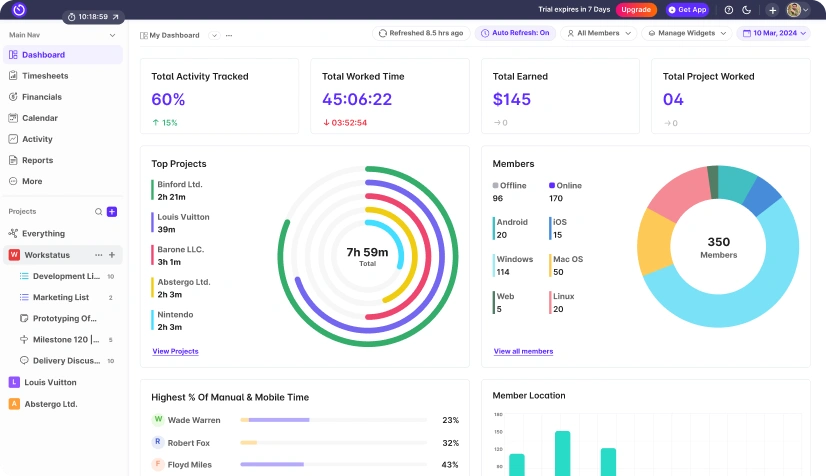Click the help question mark icon
The width and height of the screenshot is (826, 476).
click(729, 10)
